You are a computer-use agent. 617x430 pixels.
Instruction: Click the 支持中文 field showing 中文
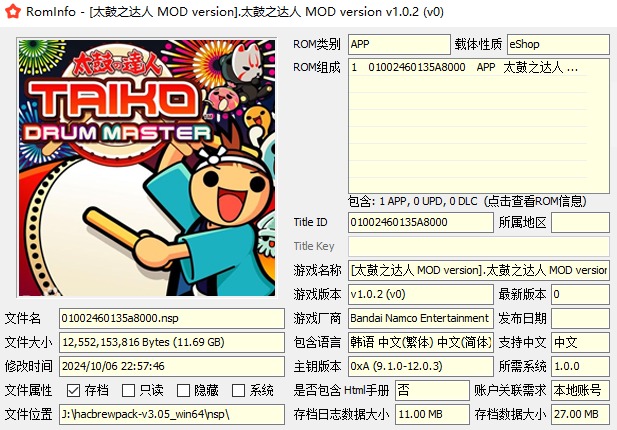coord(580,342)
